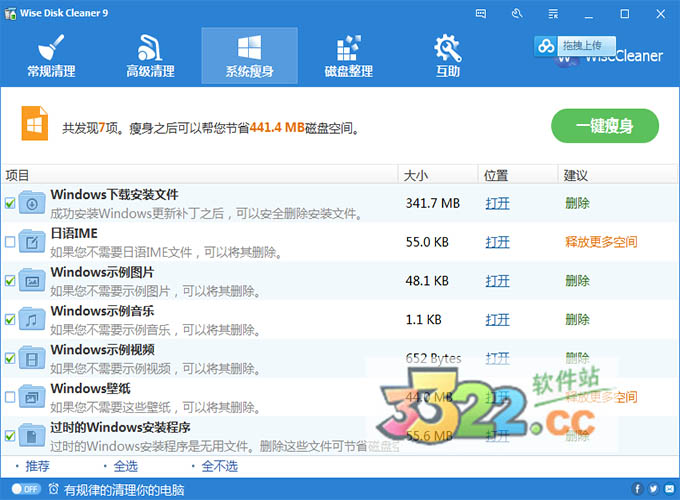This screenshot has height=500, width=680.
Task: Click the Wise Disk Cleaner app icon
Action: [x=10, y=13]
